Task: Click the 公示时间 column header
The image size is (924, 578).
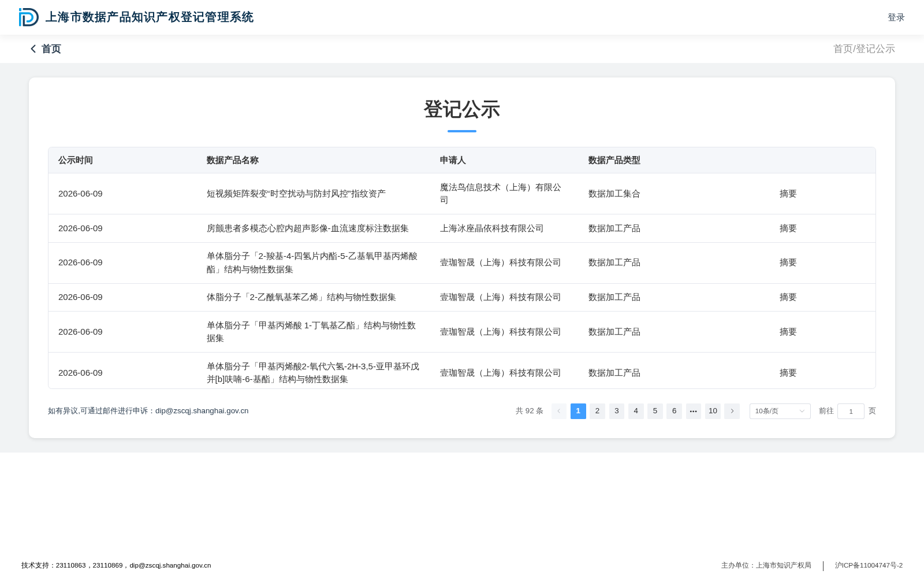Action: pos(76,160)
